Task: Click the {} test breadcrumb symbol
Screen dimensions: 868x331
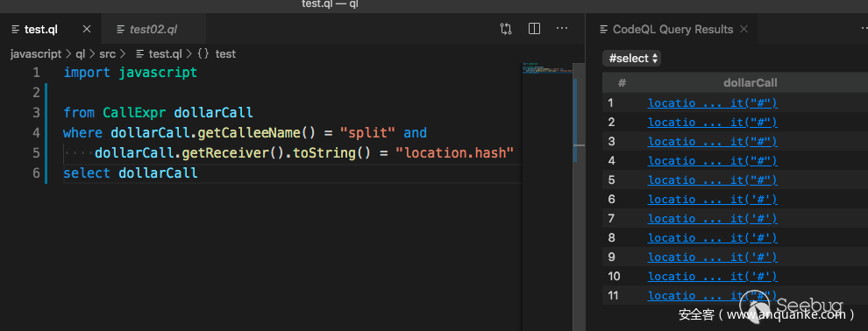Action: [217, 54]
